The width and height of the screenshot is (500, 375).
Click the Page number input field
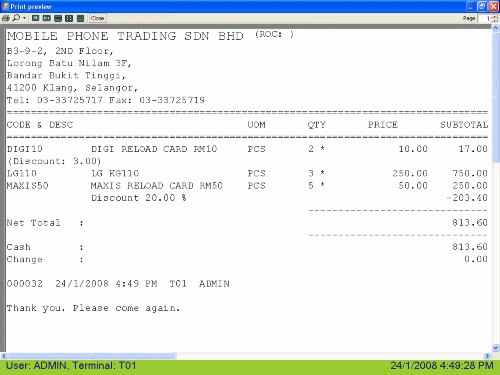coord(485,18)
